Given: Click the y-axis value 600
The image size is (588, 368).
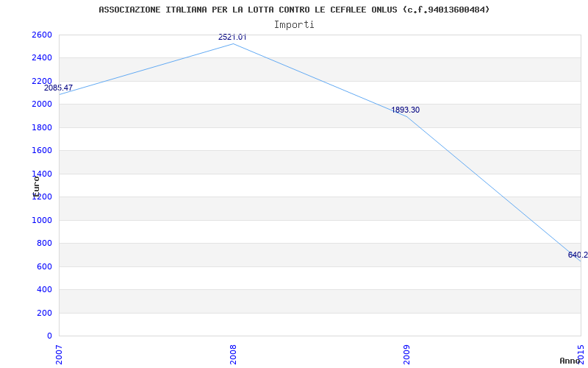Looking at the screenshot, I should (x=46, y=266).
